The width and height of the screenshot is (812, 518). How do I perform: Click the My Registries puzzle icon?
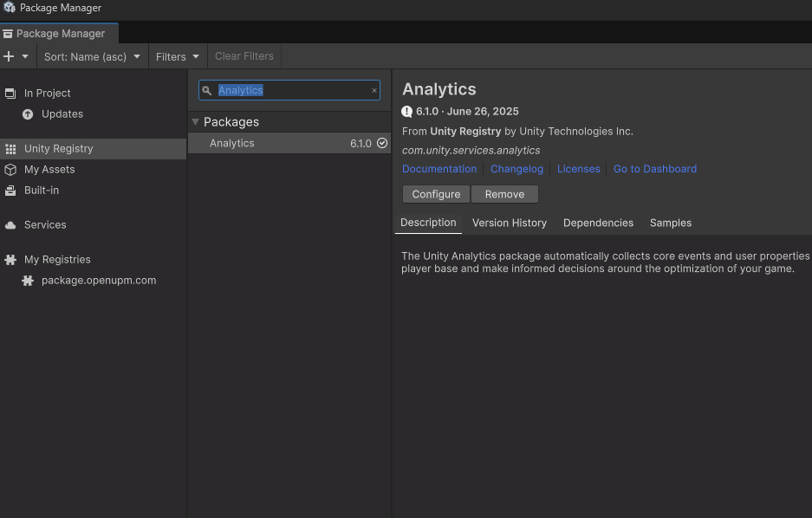point(10,260)
